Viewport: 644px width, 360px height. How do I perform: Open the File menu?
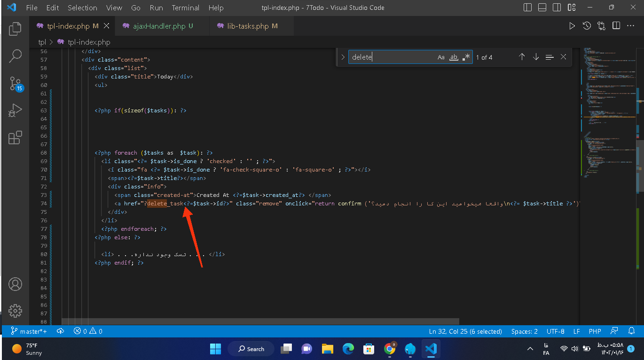click(x=32, y=8)
